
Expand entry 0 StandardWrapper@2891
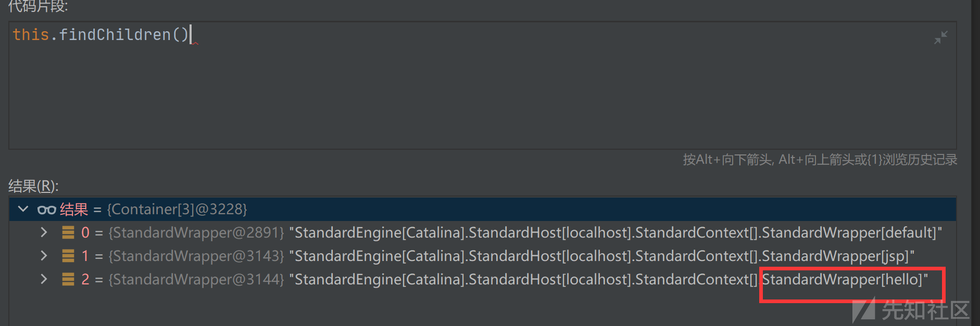44,232
